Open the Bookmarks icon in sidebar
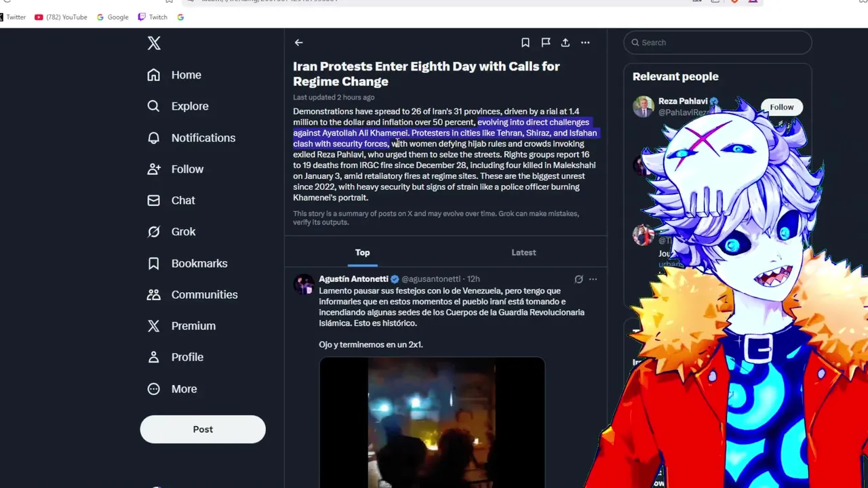The height and width of the screenshot is (488, 868). click(154, 263)
